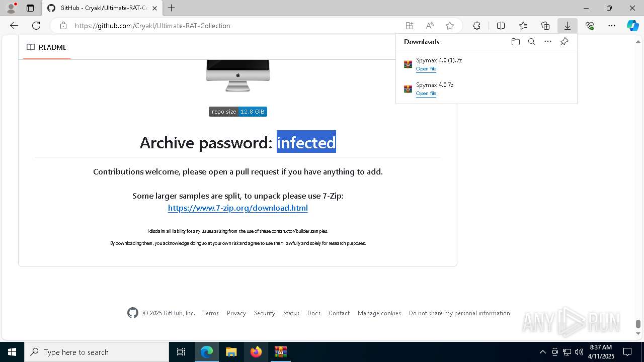This screenshot has height=362, width=644.
Task: Open the Favorites list
Action: coord(523,26)
